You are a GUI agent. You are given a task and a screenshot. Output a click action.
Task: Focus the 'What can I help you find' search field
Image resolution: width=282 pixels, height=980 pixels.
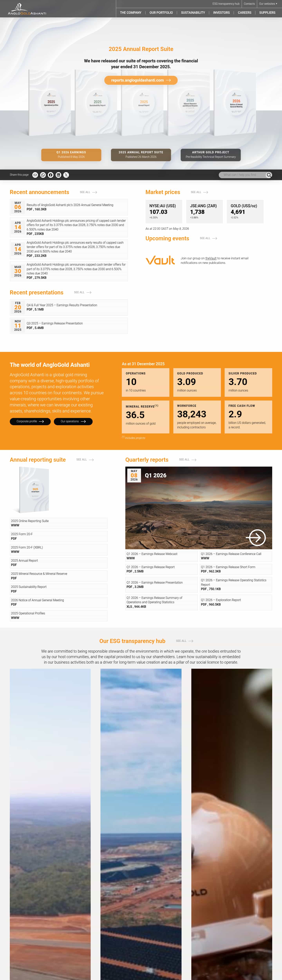click(242, 175)
